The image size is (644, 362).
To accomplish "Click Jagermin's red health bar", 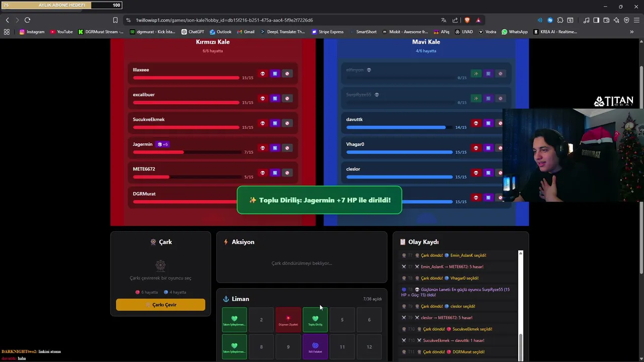I will click(186, 152).
